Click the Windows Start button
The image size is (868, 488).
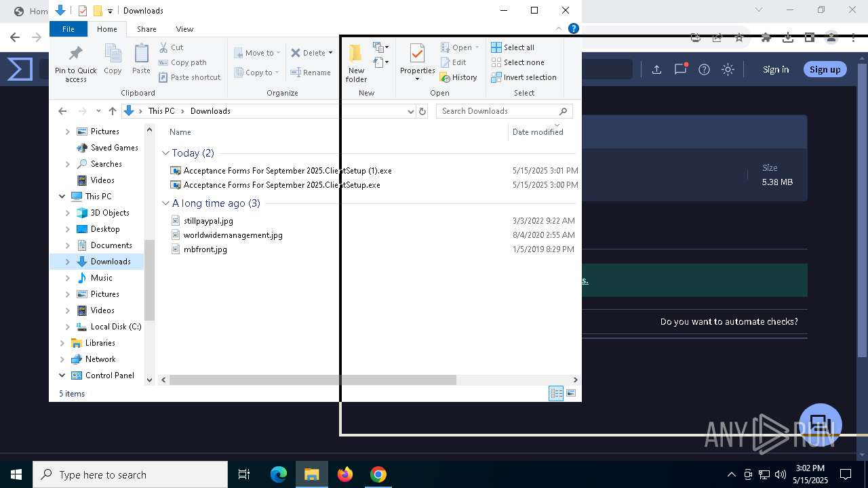coord(16,474)
